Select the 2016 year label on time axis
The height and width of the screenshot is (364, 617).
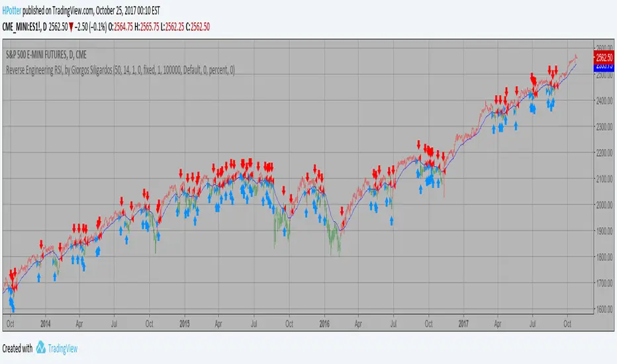324,324
